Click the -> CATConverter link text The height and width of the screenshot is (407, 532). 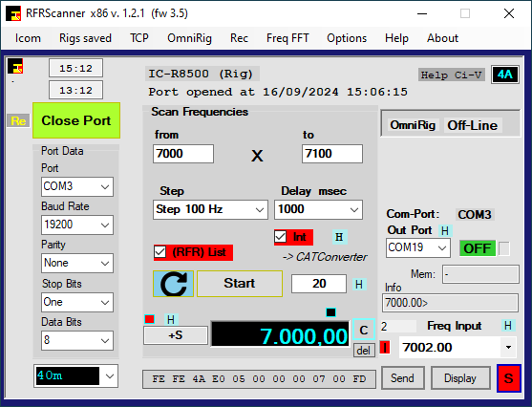point(325,257)
